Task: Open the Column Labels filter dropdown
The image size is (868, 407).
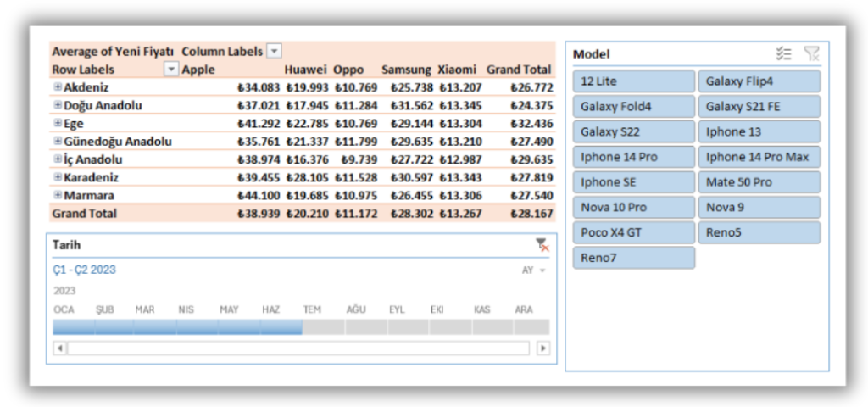Action: pyautogui.click(x=274, y=52)
